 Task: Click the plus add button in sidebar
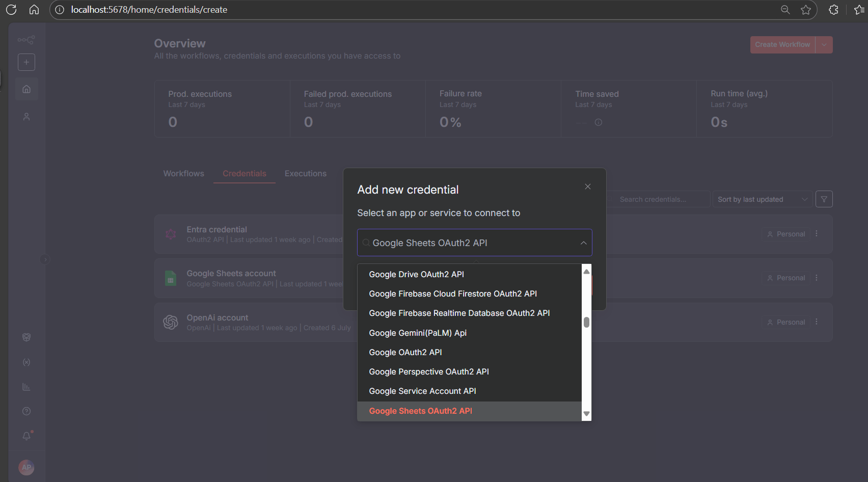coord(26,62)
